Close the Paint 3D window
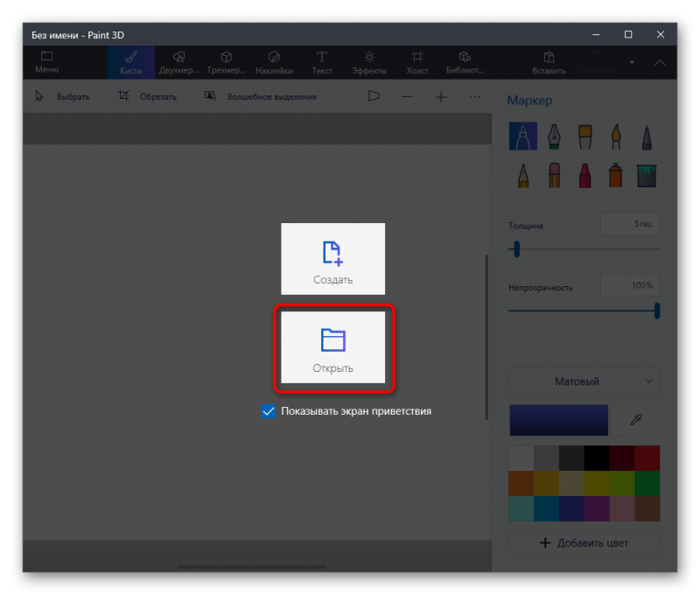The width and height of the screenshot is (700, 595). 661,34
